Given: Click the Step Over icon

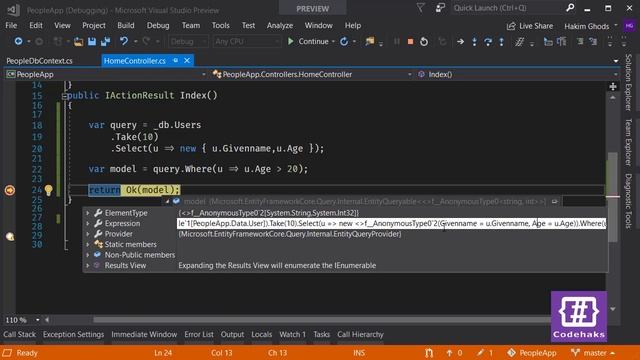Looking at the screenshot, I should point(488,41).
